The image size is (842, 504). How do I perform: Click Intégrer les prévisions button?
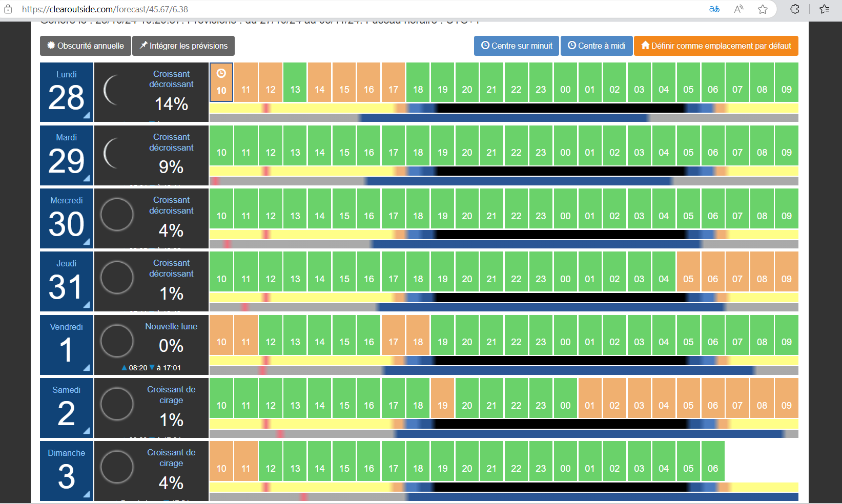click(x=183, y=46)
